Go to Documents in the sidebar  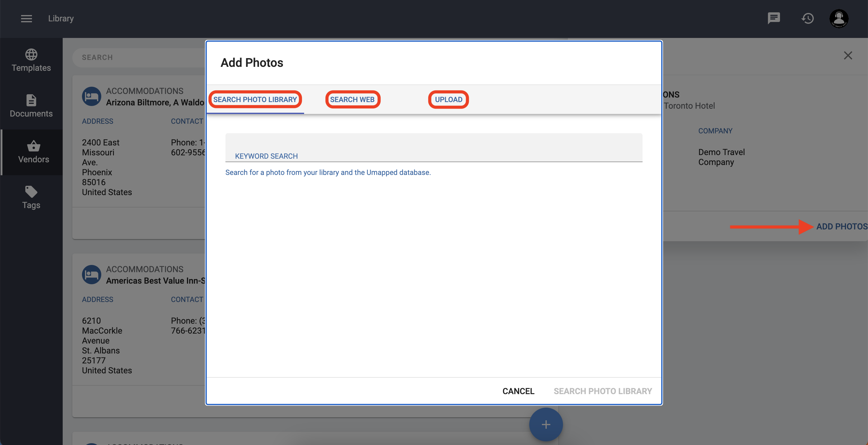coord(31,106)
